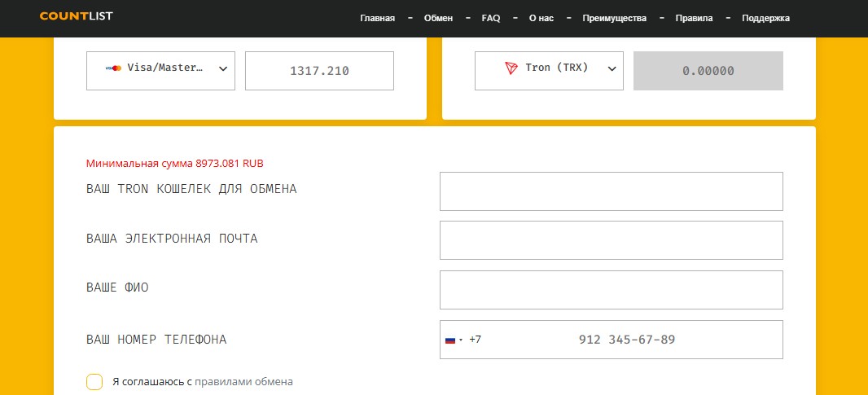Open the правилами обмена link
Screen dimensions: 868x395
(243, 382)
